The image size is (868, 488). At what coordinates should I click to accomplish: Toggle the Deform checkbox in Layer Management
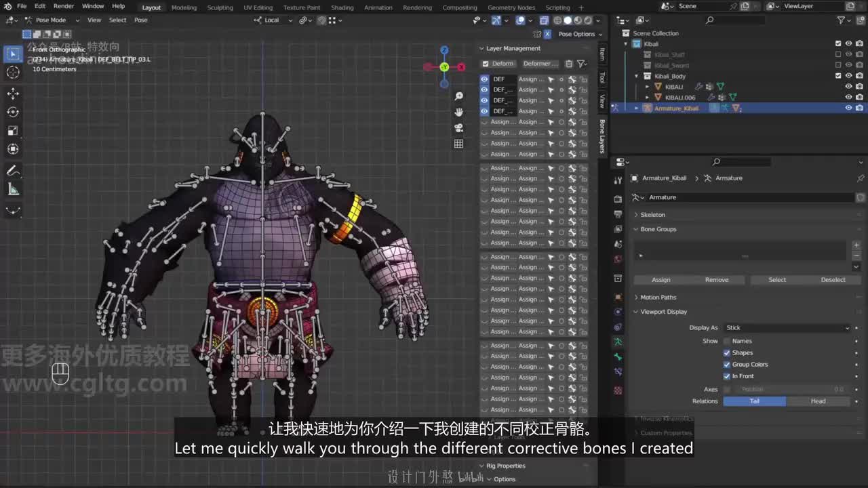(486, 64)
